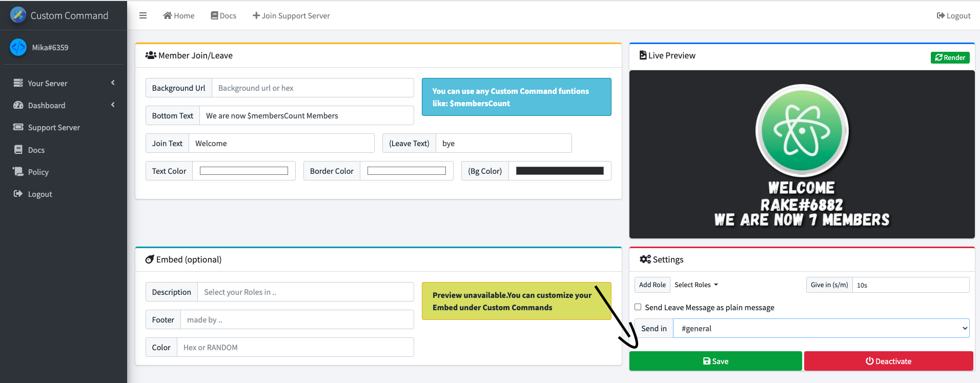Image resolution: width=980 pixels, height=383 pixels.
Task: Click the Embed (optional) header icon
Action: [x=150, y=259]
